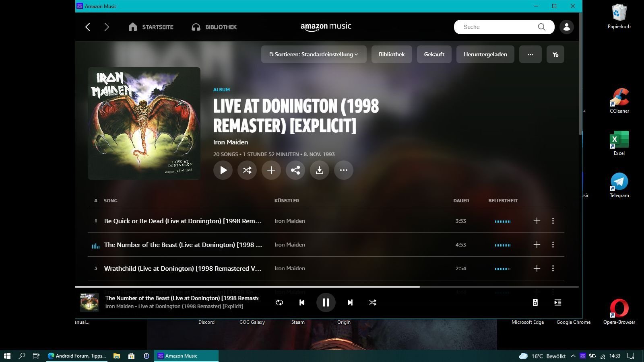Select The Number of the Beast in the track list
The image size is (644, 362).
[x=183, y=245]
